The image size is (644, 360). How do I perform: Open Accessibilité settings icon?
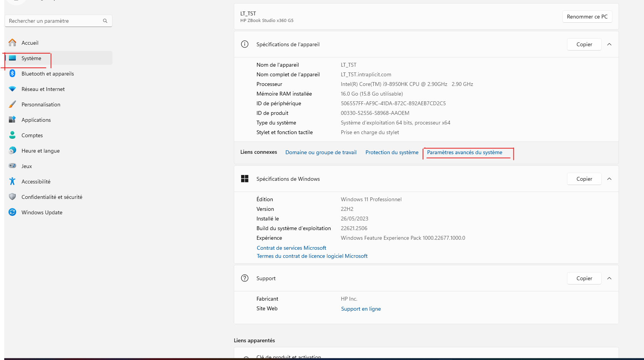(x=12, y=181)
